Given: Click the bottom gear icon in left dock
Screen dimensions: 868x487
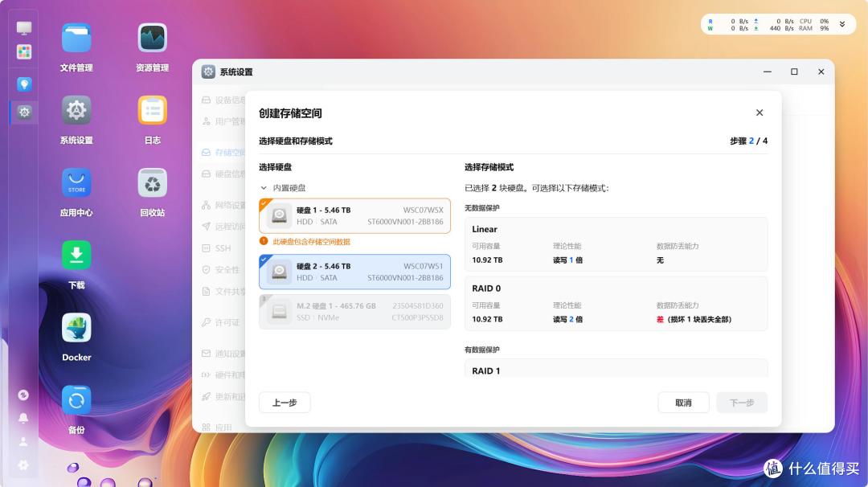Looking at the screenshot, I should point(23,464).
